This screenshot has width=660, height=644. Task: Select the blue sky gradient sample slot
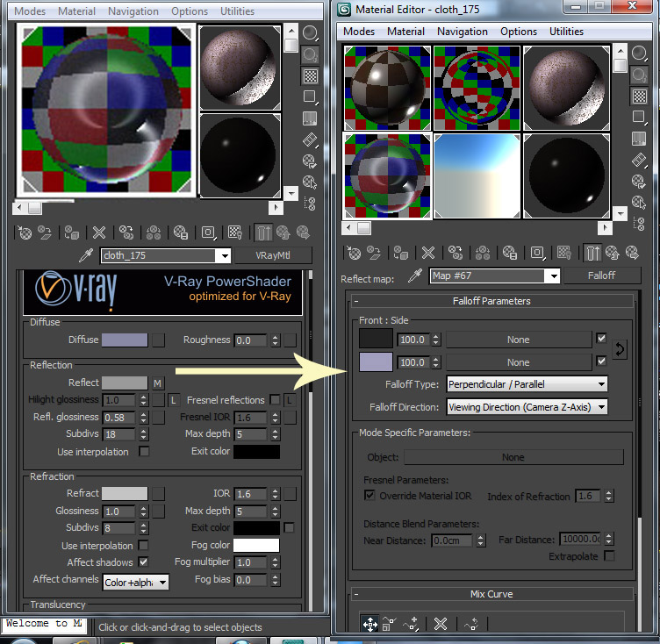click(477, 175)
